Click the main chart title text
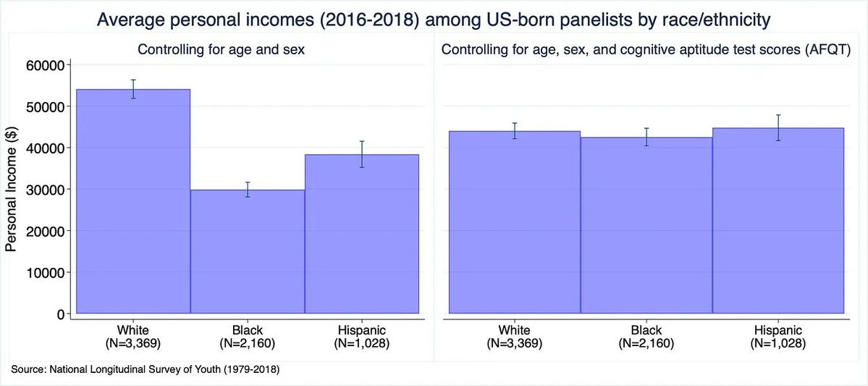868x386 pixels. click(434, 21)
